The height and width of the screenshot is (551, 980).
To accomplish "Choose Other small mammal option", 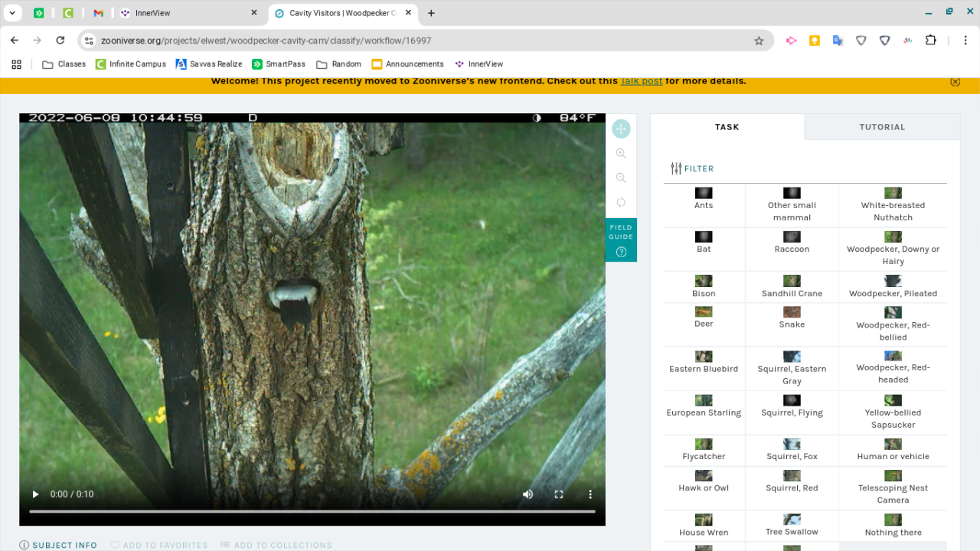I will tap(792, 205).
